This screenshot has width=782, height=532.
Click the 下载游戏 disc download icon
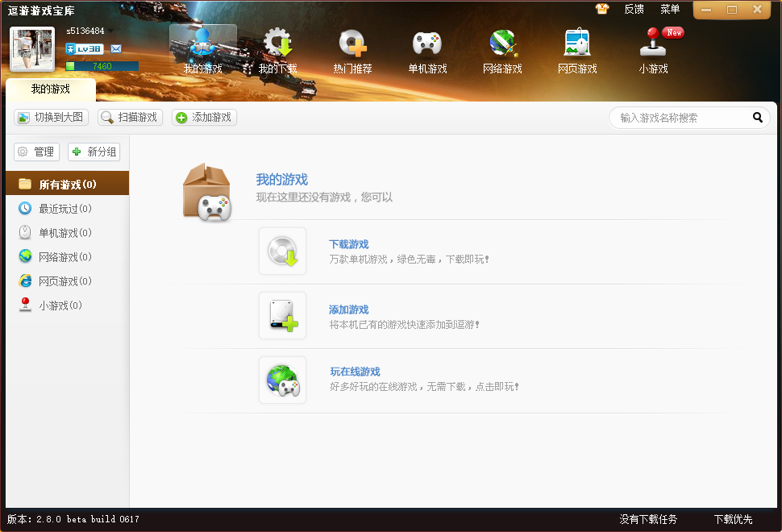[x=282, y=251]
